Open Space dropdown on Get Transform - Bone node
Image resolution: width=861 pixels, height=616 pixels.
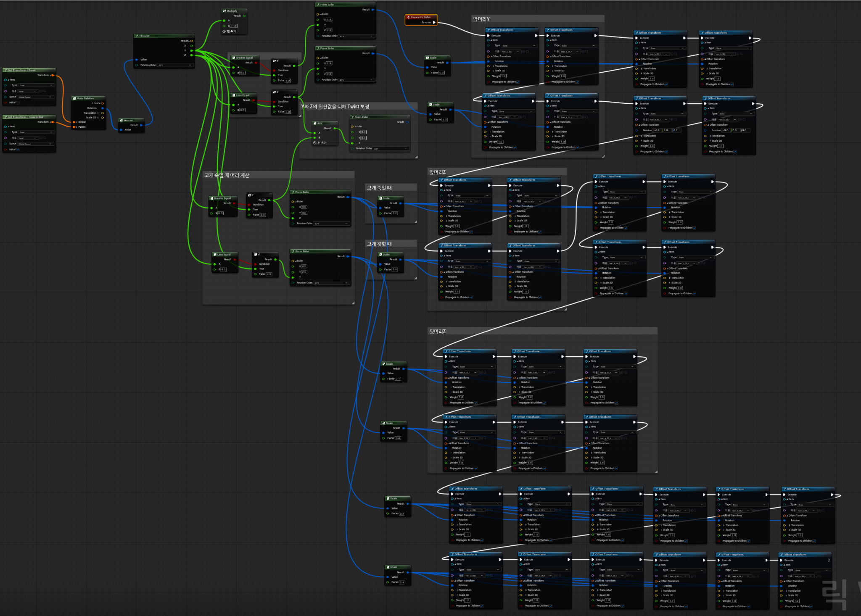[36, 97]
